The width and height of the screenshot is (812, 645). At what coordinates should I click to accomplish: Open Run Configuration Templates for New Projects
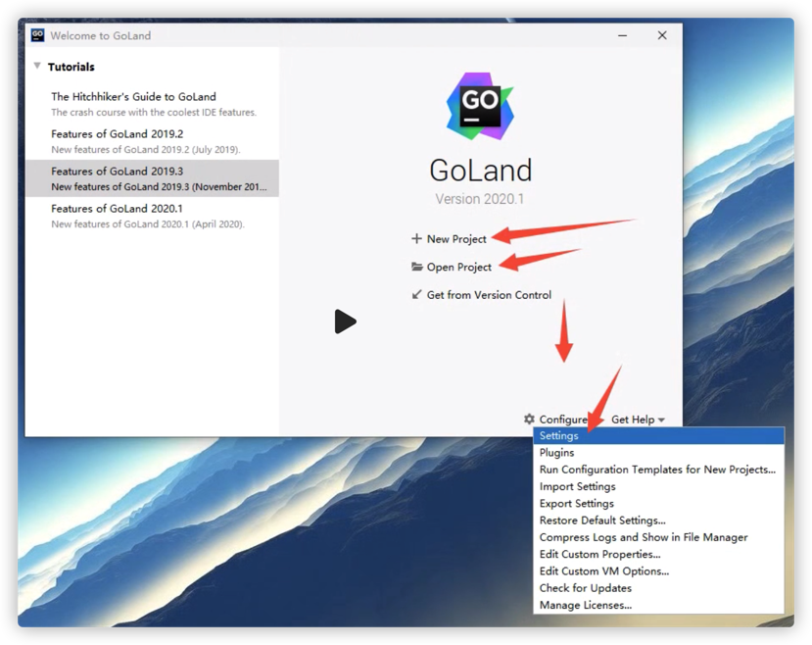point(659,470)
